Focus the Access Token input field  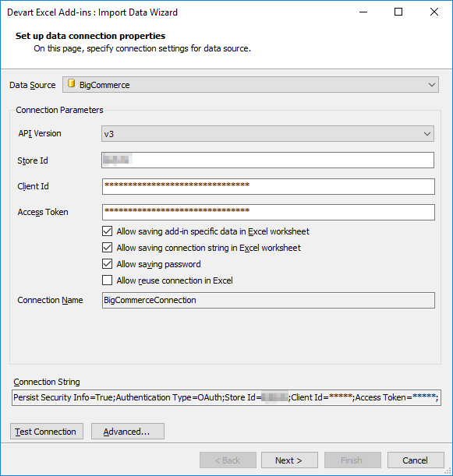(268, 212)
